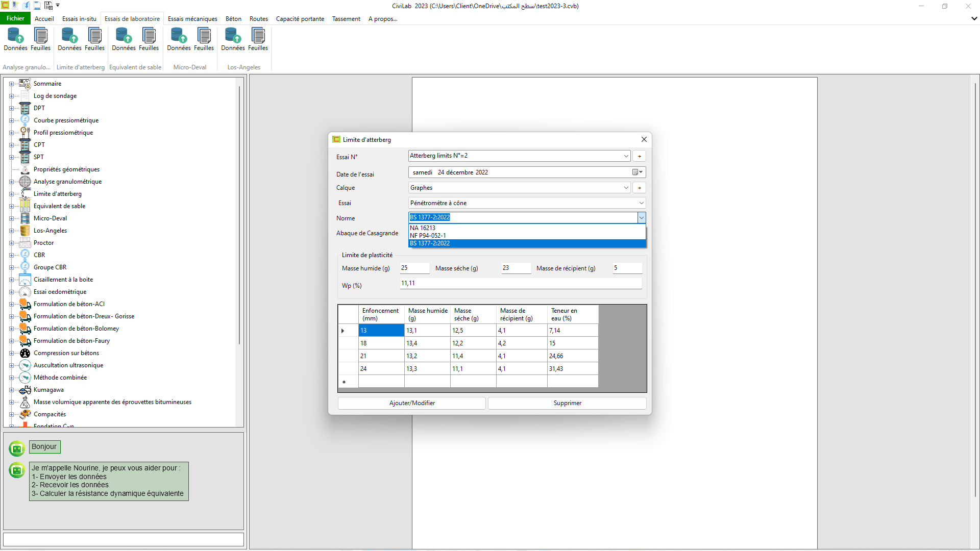Viewport: 980px width, 551px height.
Task: Switch to Béton tab
Action: point(233,19)
